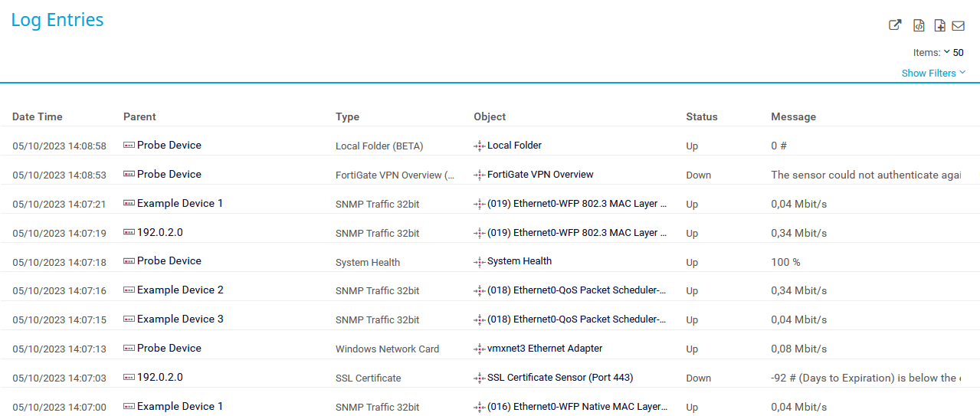
Task: Sort by the Date Time column header
Action: tap(38, 117)
